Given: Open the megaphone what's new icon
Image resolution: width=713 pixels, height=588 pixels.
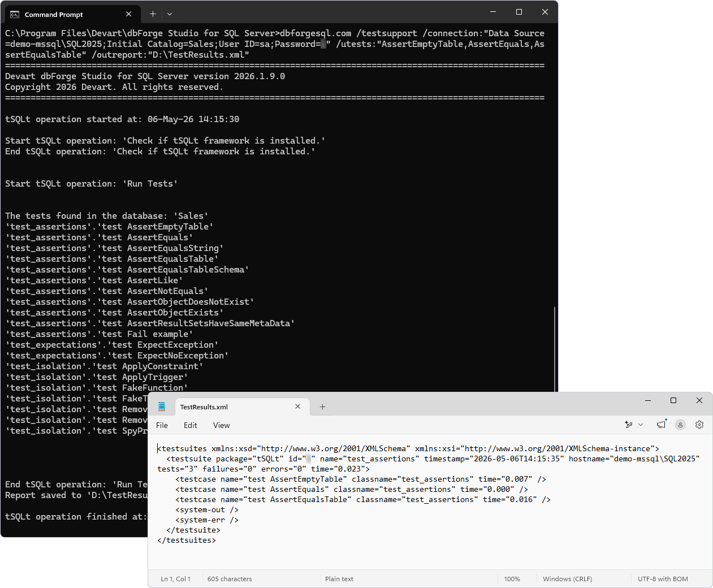Looking at the screenshot, I should point(662,425).
